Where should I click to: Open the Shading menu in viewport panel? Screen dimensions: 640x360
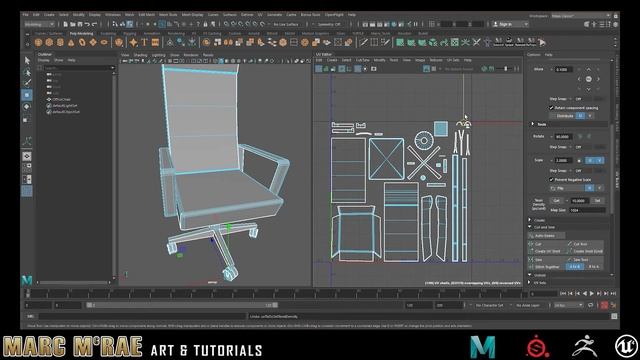(x=140, y=55)
